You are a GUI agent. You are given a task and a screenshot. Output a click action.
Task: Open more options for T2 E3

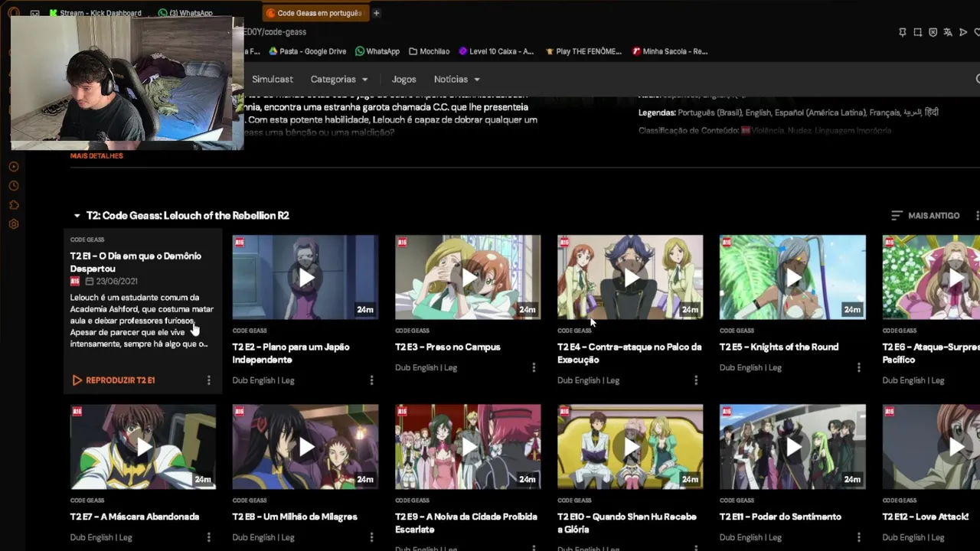click(x=534, y=368)
